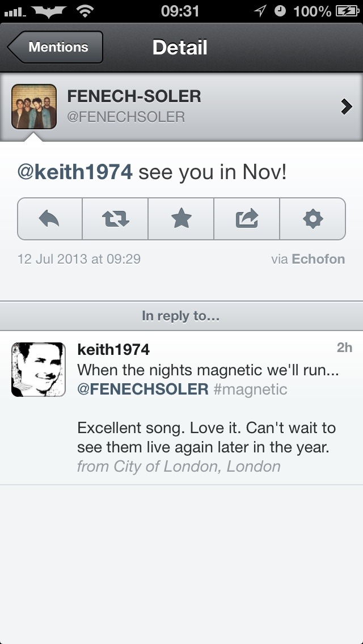The width and height of the screenshot is (363, 644).
Task: Tap keith1974's profile picture
Action: click(x=39, y=369)
